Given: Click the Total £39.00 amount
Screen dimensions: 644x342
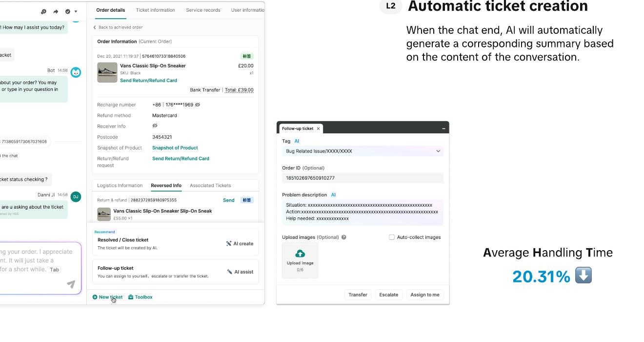Looking at the screenshot, I should click(239, 90).
